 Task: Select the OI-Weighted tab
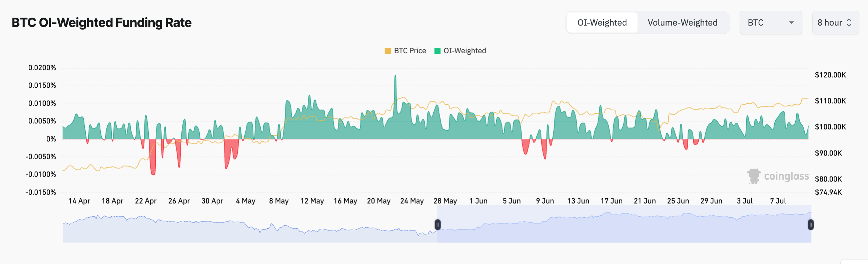coord(602,23)
